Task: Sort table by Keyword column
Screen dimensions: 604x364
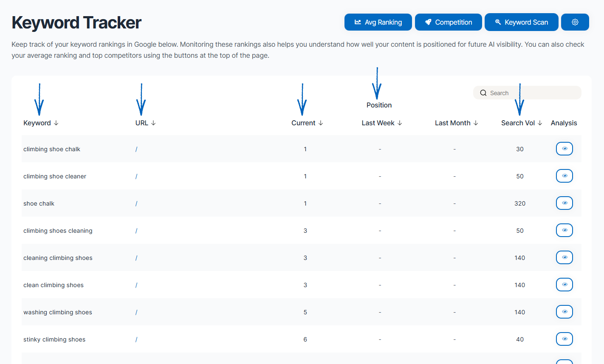Action: point(41,123)
